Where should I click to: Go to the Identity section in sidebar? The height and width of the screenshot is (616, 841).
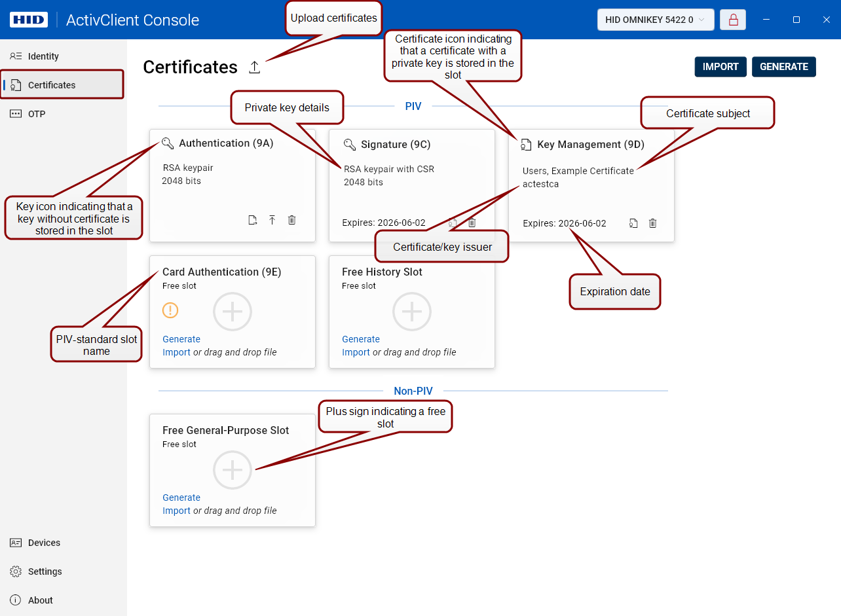tap(43, 56)
